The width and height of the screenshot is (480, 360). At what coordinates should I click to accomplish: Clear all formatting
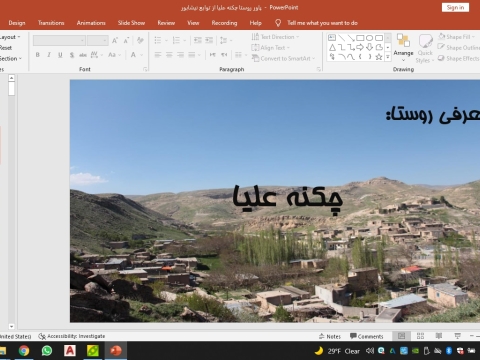(140, 41)
